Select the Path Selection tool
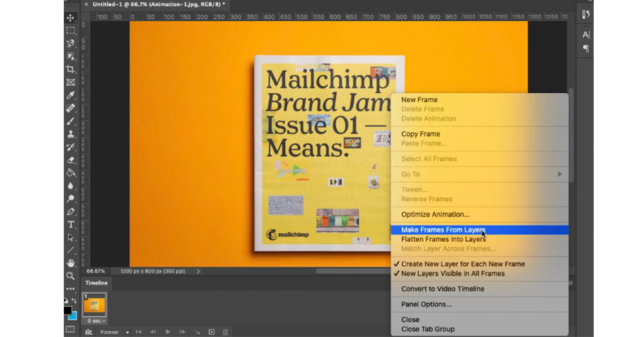 point(71,237)
